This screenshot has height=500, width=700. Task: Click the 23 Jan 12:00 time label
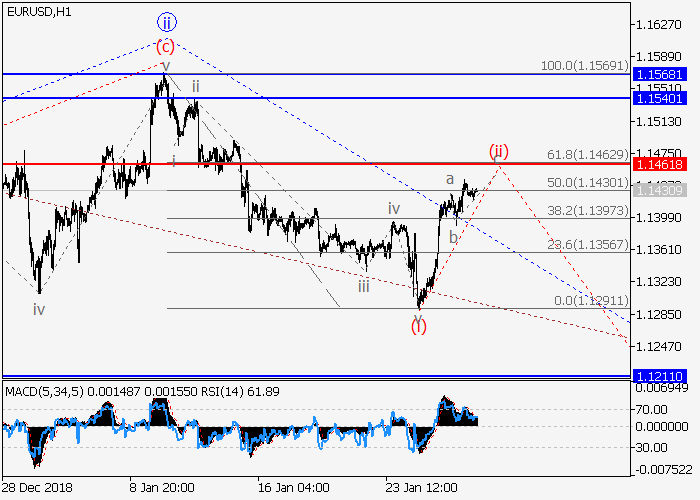[421, 487]
